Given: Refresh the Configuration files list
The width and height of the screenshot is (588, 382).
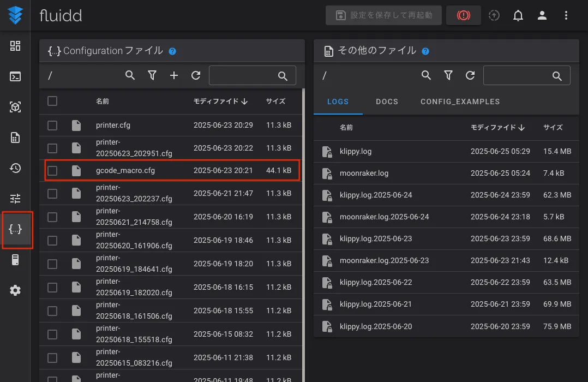Looking at the screenshot, I should (196, 75).
